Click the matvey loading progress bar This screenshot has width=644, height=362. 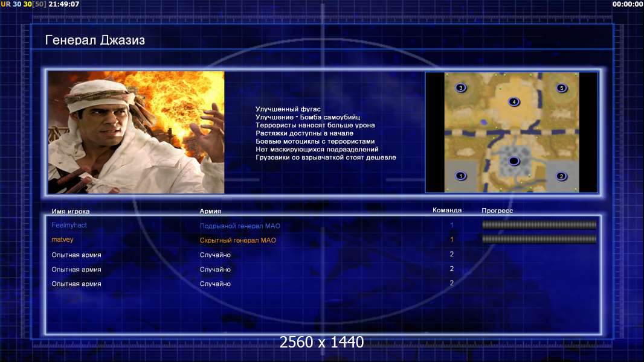pos(539,239)
